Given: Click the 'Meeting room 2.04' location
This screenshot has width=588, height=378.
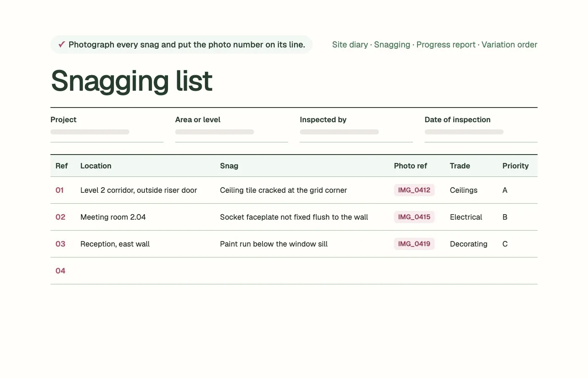Looking at the screenshot, I should (x=113, y=217).
